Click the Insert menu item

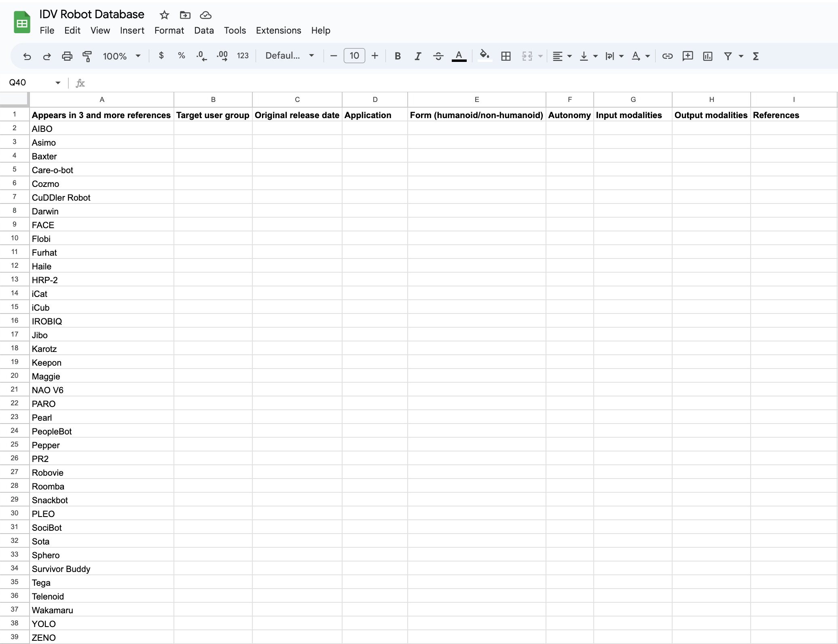tap(131, 30)
